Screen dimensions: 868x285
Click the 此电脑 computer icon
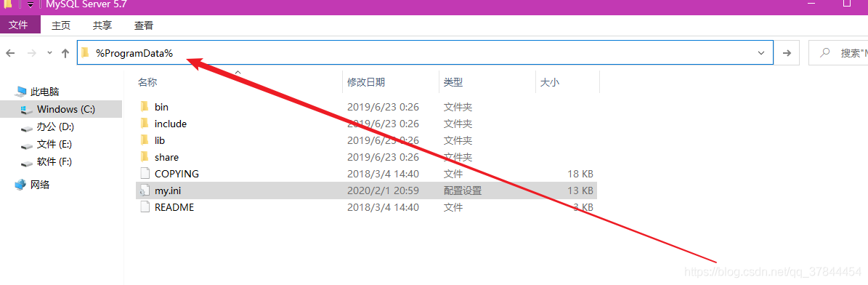21,92
